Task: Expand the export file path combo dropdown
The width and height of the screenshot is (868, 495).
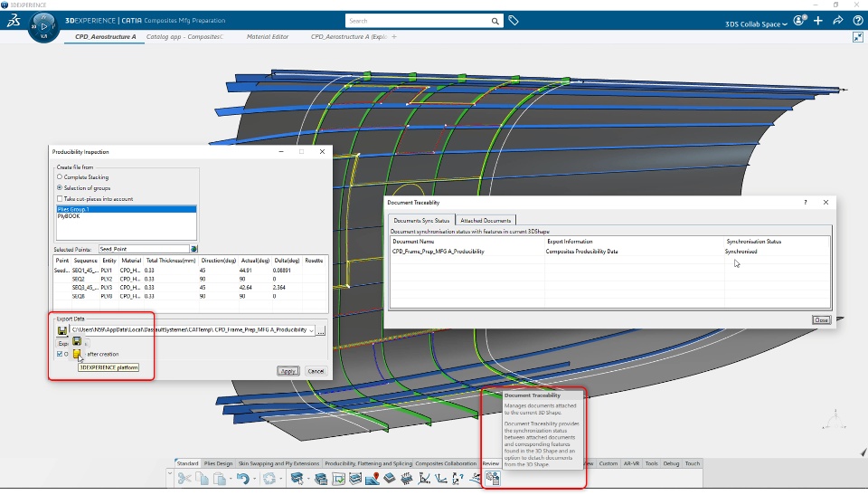Action: pos(312,330)
